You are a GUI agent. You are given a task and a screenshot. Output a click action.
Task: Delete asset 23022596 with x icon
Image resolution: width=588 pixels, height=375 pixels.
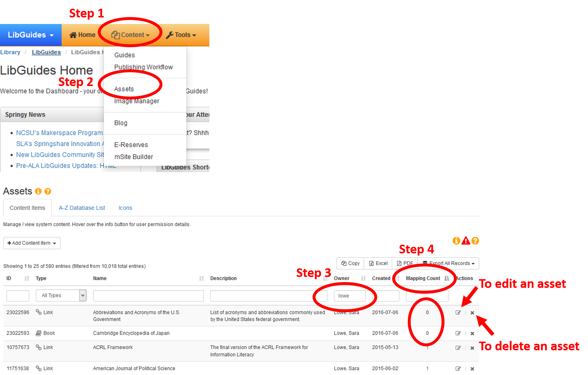[x=472, y=313]
